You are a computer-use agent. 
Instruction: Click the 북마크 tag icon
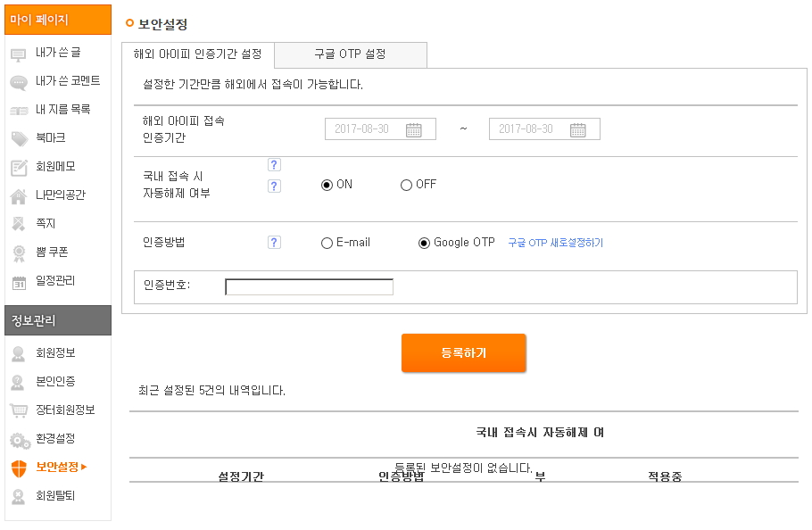(x=19, y=139)
